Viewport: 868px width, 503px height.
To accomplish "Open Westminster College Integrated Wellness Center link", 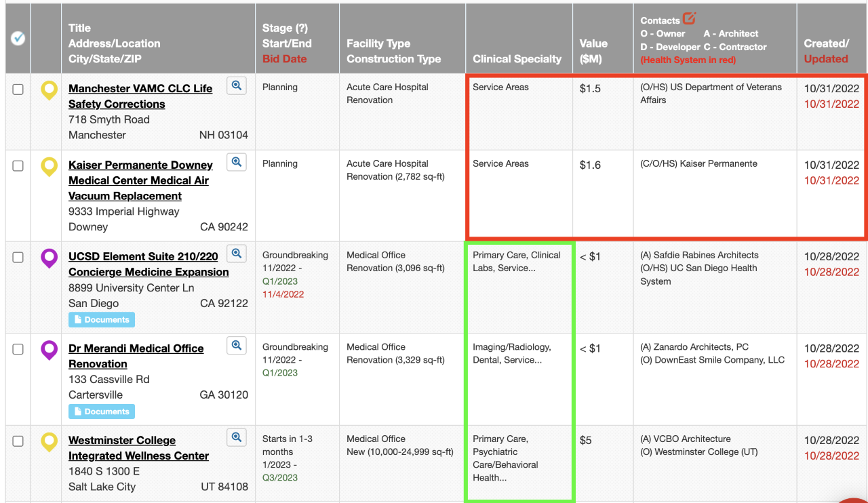I will [x=138, y=448].
